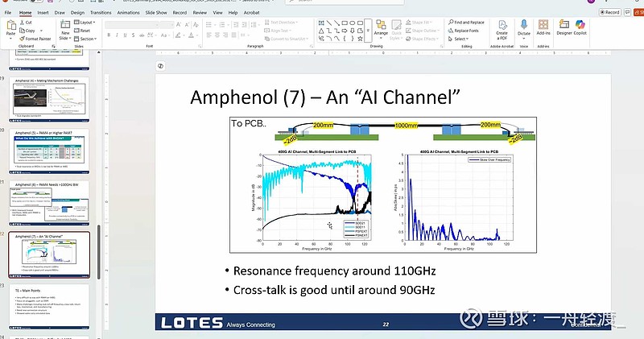Viewport: 644px width, 339px height.
Task: Toggle justify text alignment
Action: pyautogui.click(x=233, y=35)
